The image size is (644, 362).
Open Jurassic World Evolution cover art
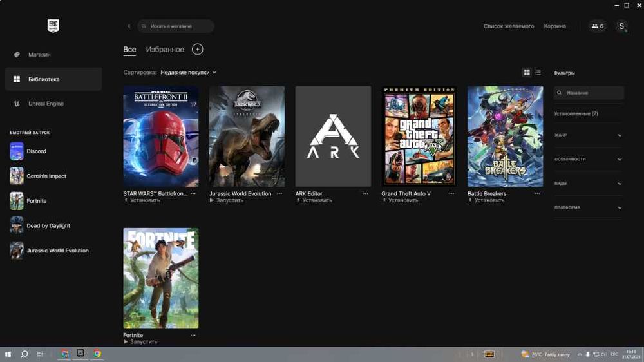click(247, 137)
